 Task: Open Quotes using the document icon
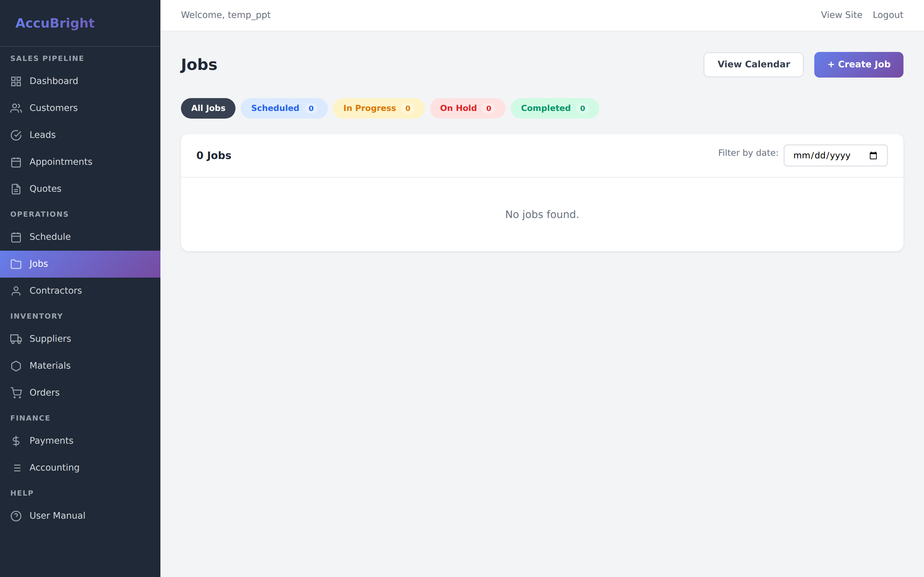coord(16,188)
